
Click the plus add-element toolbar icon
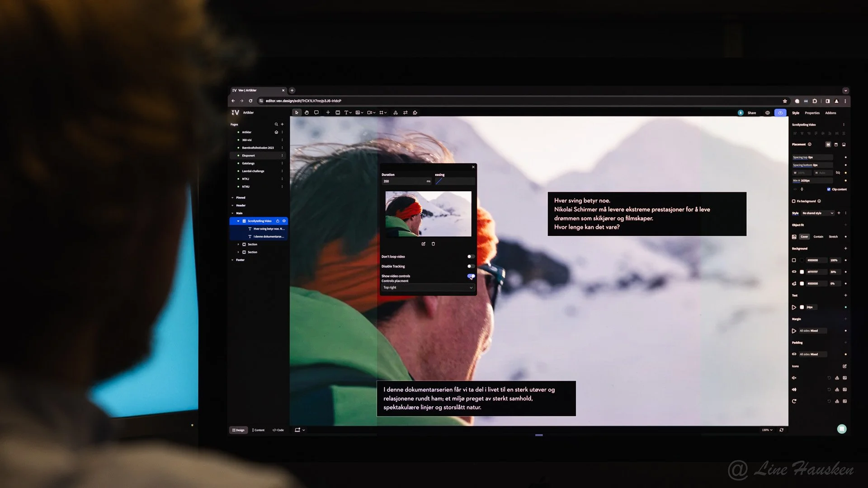(x=328, y=113)
